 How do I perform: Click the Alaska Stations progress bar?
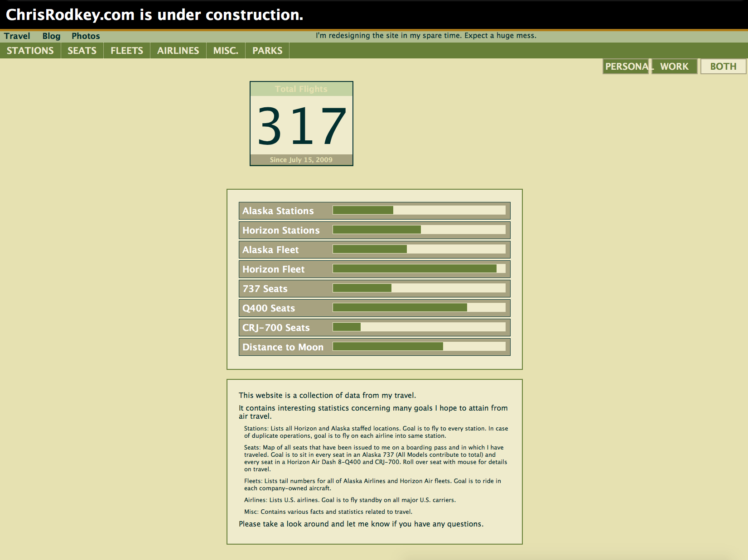coord(419,210)
